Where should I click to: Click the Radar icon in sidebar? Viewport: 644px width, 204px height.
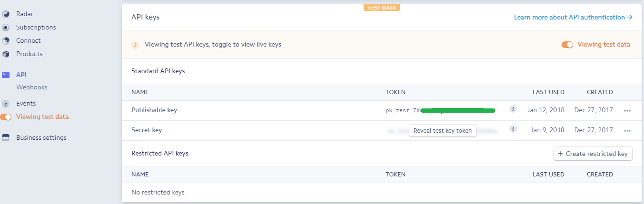[x=6, y=14]
